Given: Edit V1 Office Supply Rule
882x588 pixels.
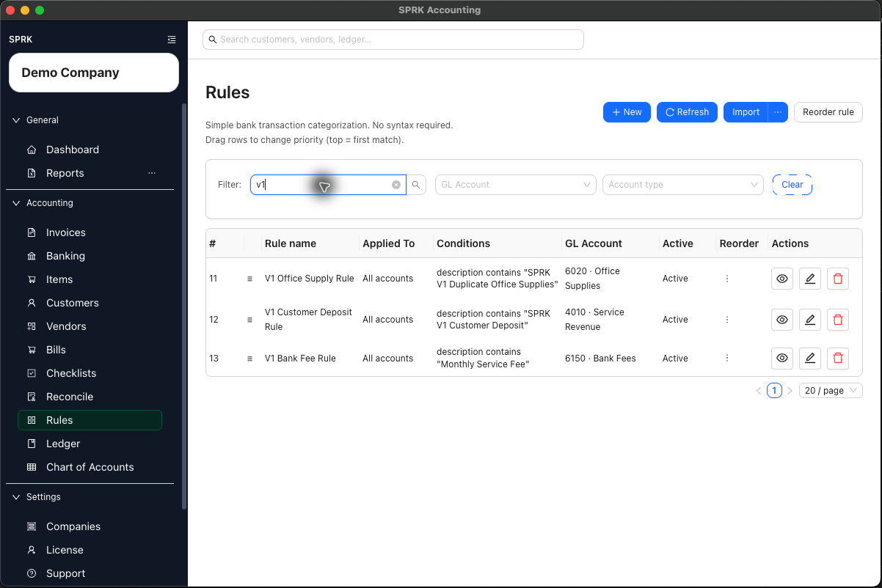Looking at the screenshot, I should [810, 279].
